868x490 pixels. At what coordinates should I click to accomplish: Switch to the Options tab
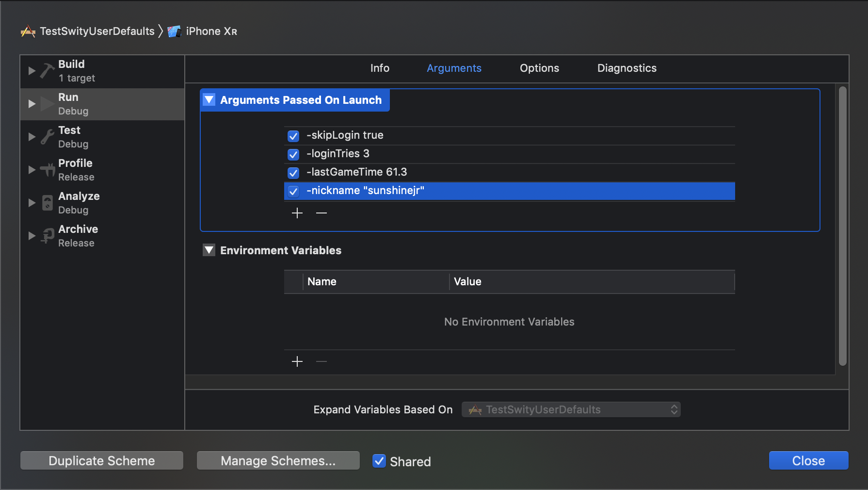pos(539,68)
